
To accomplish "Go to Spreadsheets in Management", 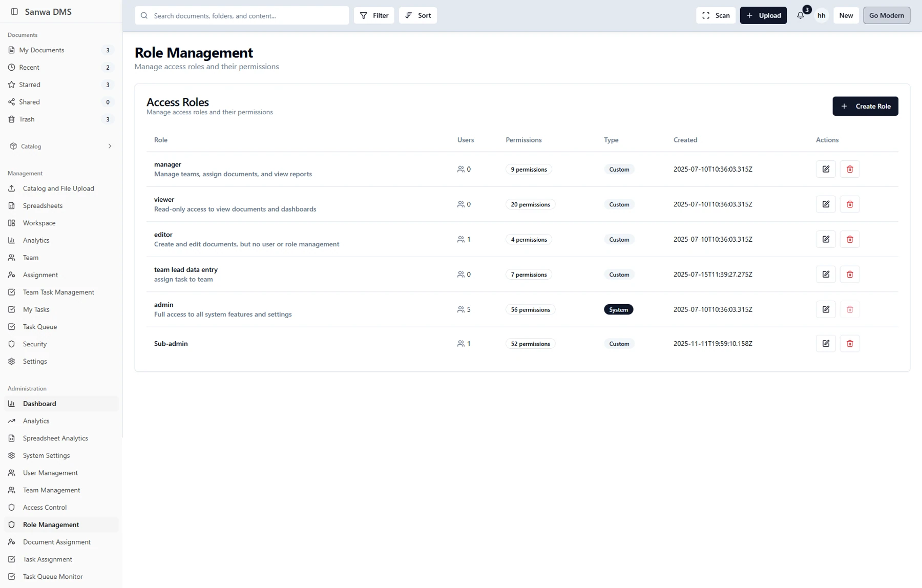I will tap(61, 206).
